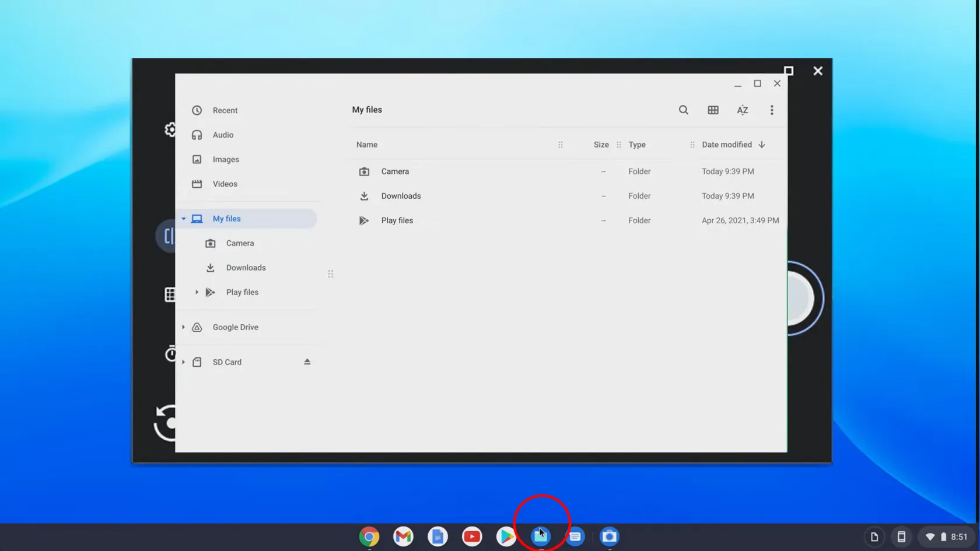Open the Downloads folder row in list
Screen dimensions: 980x551
[x=401, y=196]
